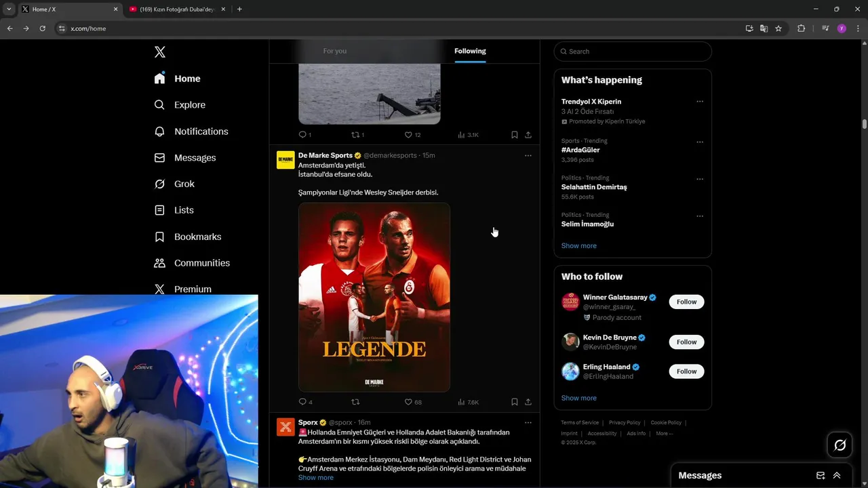The height and width of the screenshot is (488, 868).
Task: Focus the Search input field
Action: tap(633, 52)
